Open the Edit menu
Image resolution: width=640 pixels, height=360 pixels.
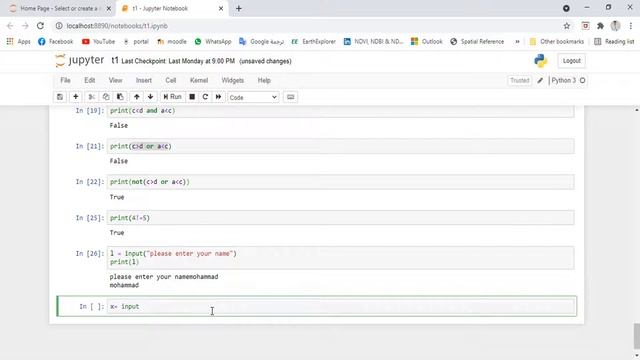pos(90,80)
